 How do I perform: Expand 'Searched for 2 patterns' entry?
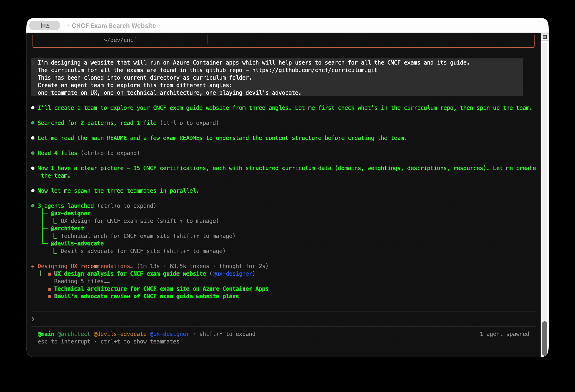pyautogui.click(x=97, y=123)
